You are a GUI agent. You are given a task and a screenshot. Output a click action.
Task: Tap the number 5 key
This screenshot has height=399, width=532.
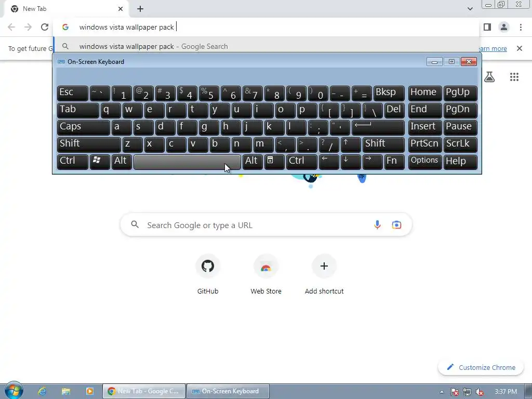(x=209, y=93)
